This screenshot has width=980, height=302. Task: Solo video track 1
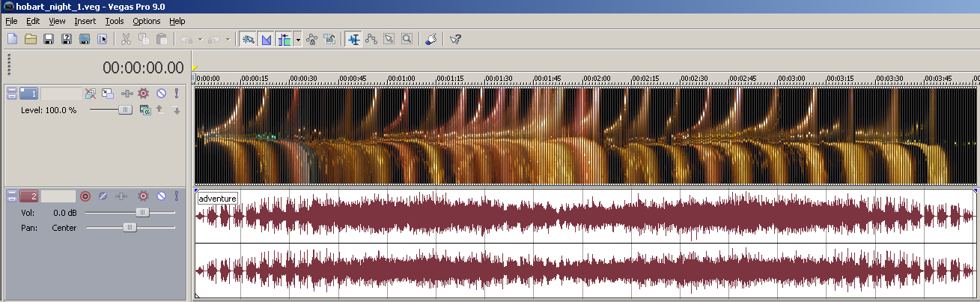(177, 94)
